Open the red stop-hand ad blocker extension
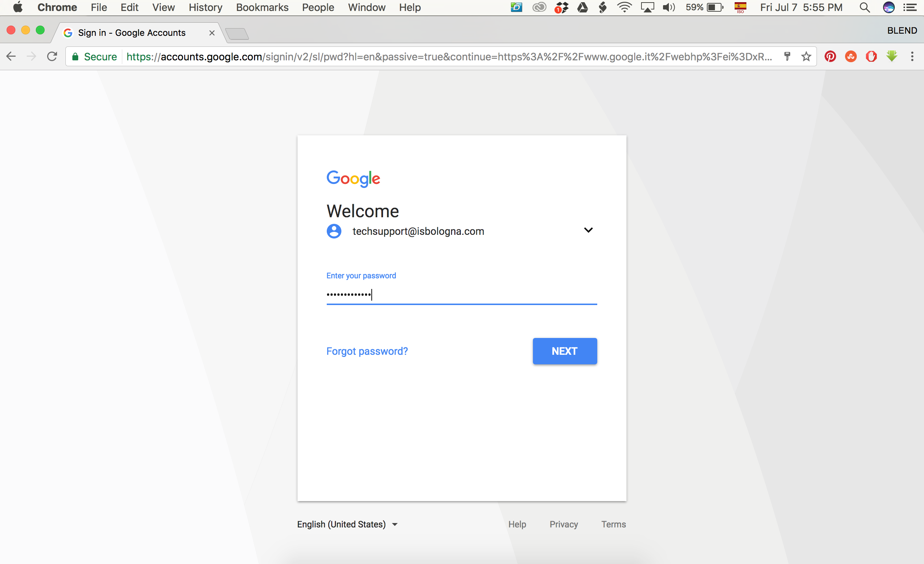Viewport: 924px width, 564px height. click(x=871, y=57)
